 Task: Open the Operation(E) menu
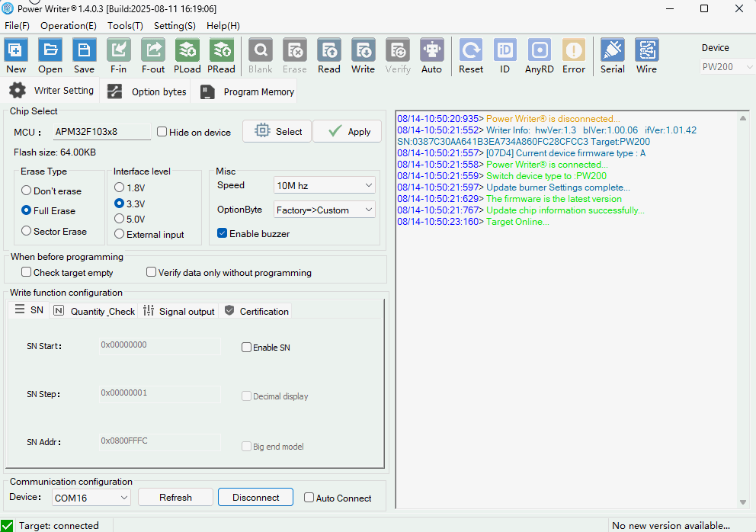[x=69, y=26]
